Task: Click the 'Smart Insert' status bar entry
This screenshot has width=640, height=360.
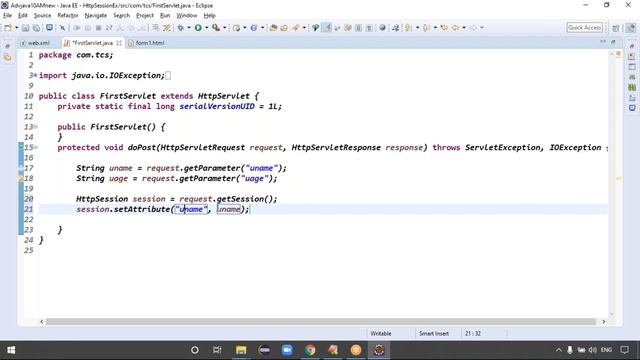Action: tap(433, 333)
